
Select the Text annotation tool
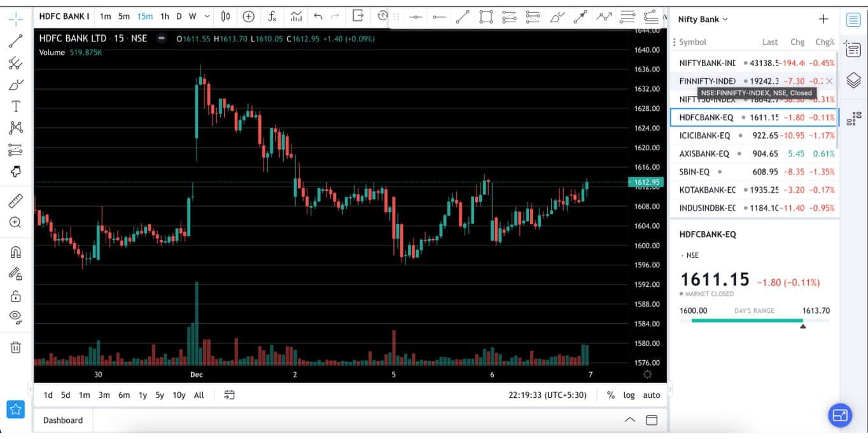click(15, 106)
